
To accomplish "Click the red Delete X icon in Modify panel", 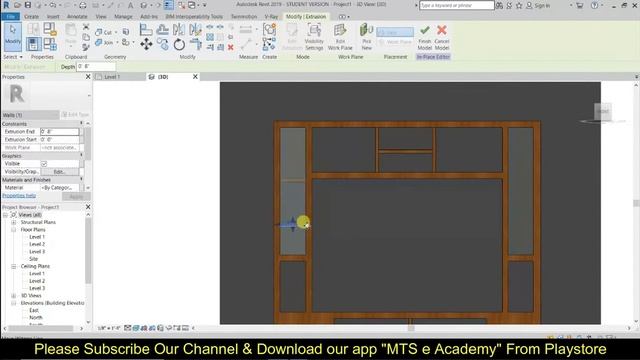I will point(231,47).
